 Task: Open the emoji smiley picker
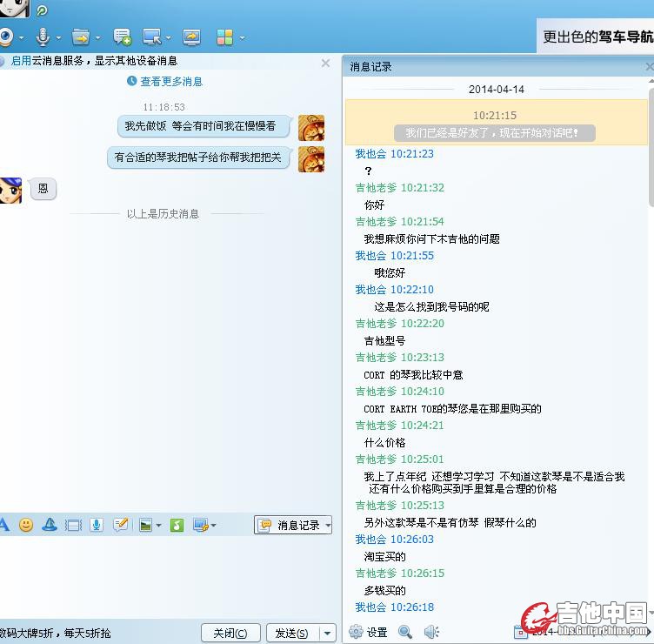[x=26, y=525]
